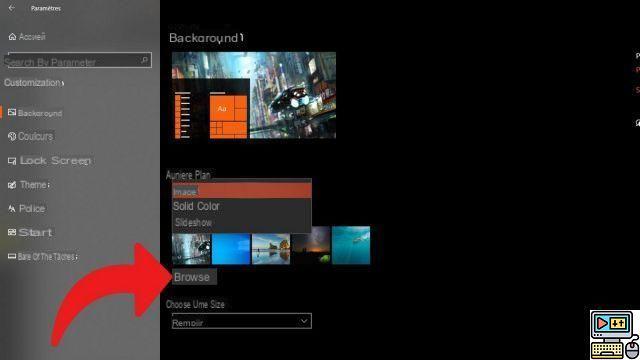Click the magnifier icon in search box
This screenshot has width=640, height=360.
pyautogui.click(x=144, y=60)
